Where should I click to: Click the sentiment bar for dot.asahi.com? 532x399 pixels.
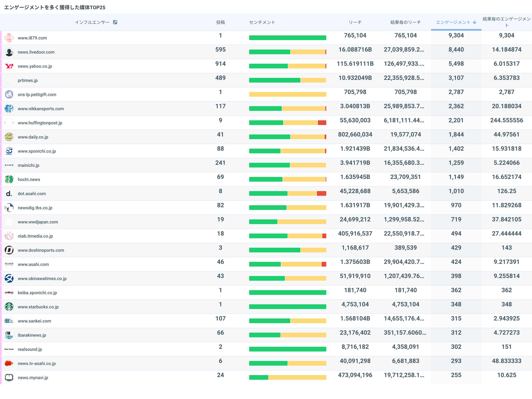click(288, 193)
